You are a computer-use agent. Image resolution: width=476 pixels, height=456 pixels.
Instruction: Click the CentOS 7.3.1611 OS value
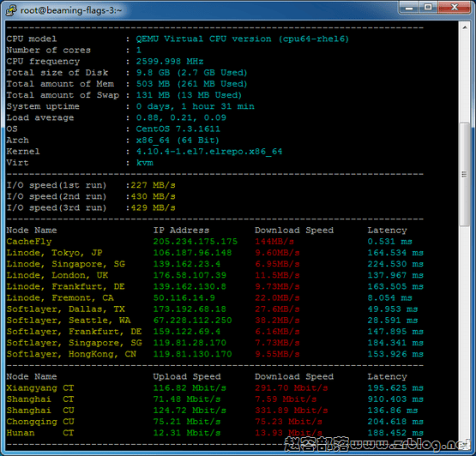pyautogui.click(x=178, y=129)
